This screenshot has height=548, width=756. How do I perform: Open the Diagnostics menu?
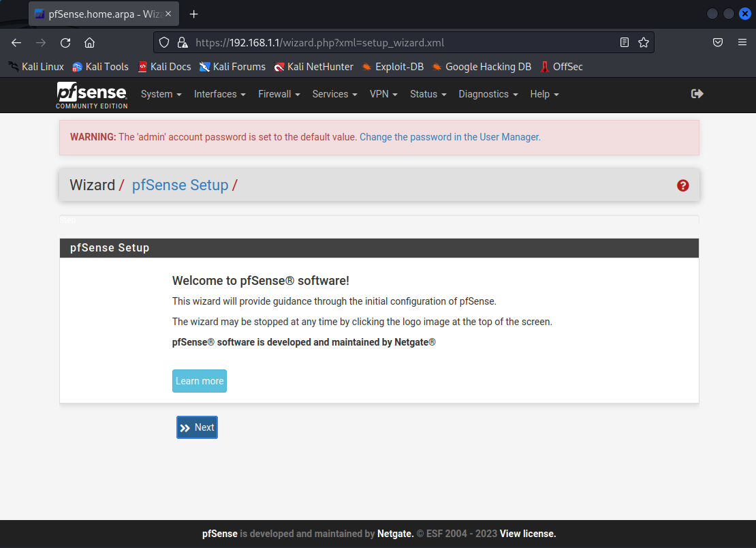[488, 94]
